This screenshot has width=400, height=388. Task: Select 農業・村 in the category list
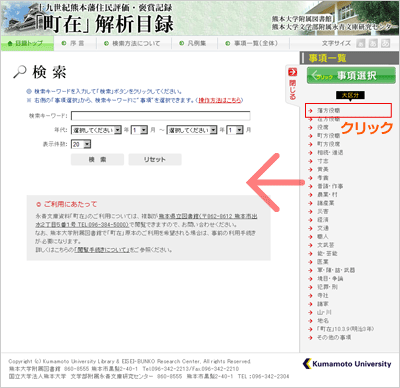pos(327,194)
